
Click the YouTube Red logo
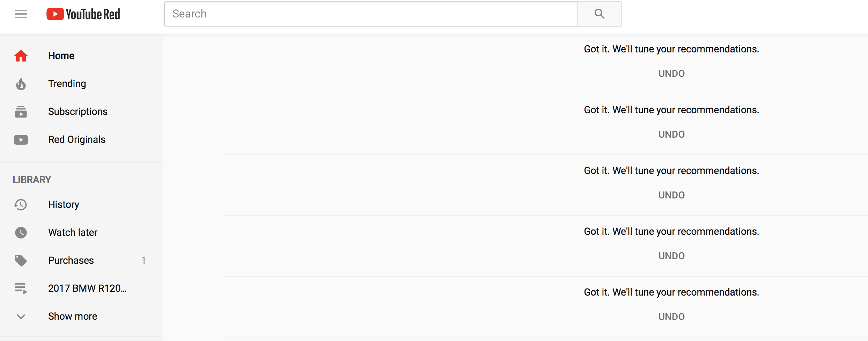pos(83,14)
